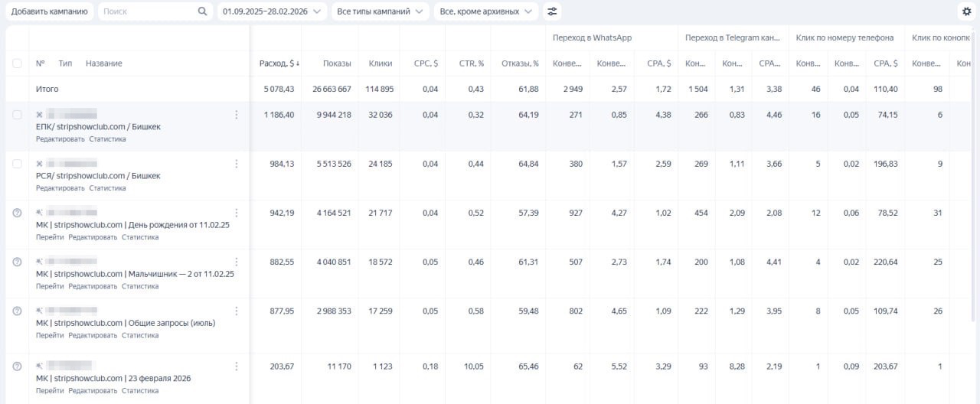Expand the Все типы кампаний dropdown
Viewport: 980px width, 404px height.
coord(381,11)
